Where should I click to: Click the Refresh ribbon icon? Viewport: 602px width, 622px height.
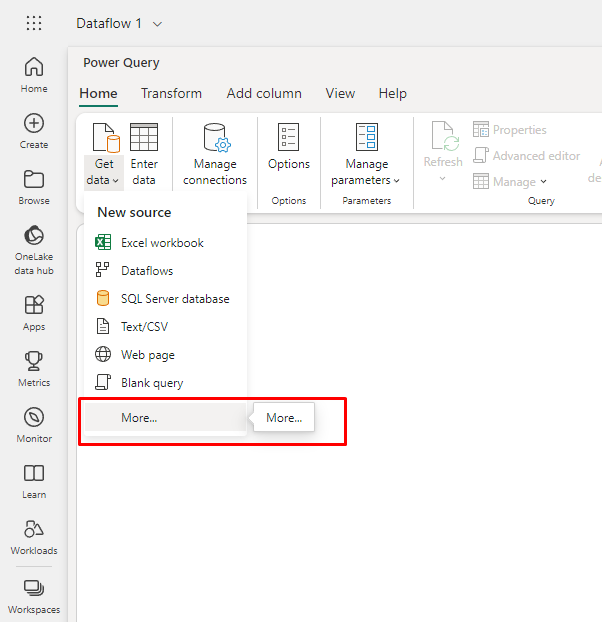(x=445, y=136)
